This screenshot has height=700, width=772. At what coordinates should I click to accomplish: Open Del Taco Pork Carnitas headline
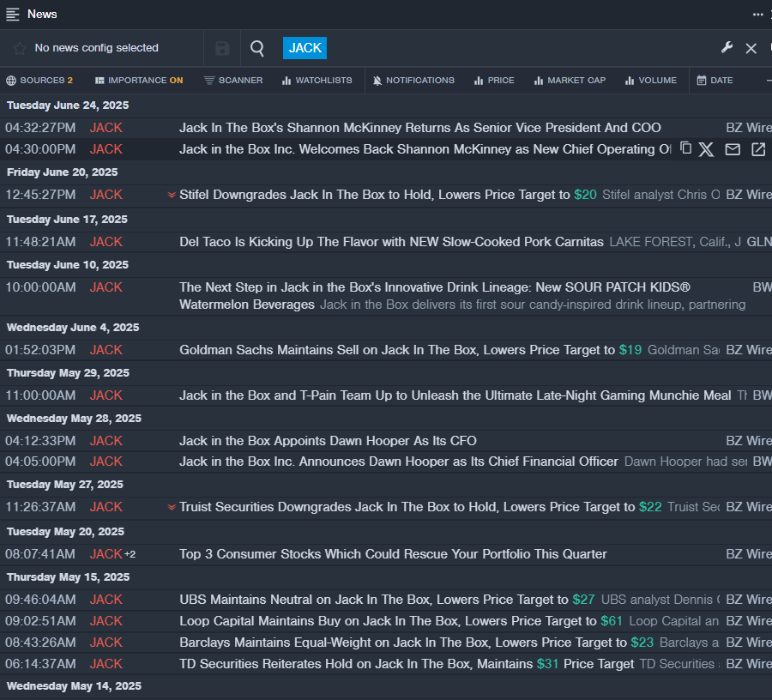(391, 242)
